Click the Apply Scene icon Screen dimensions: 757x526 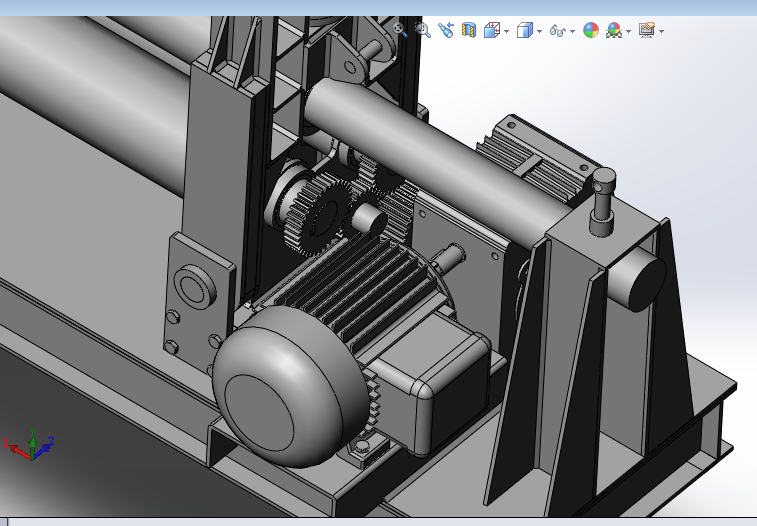(x=614, y=30)
